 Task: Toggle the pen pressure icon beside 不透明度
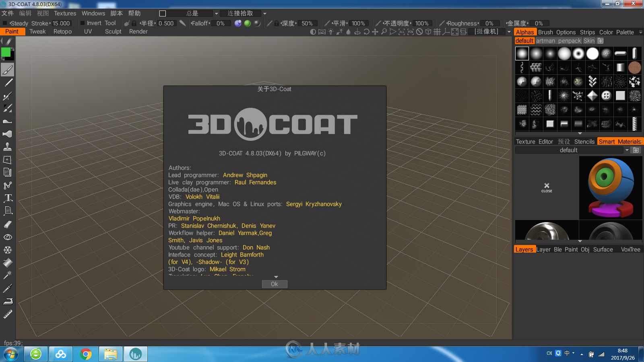[x=378, y=23]
